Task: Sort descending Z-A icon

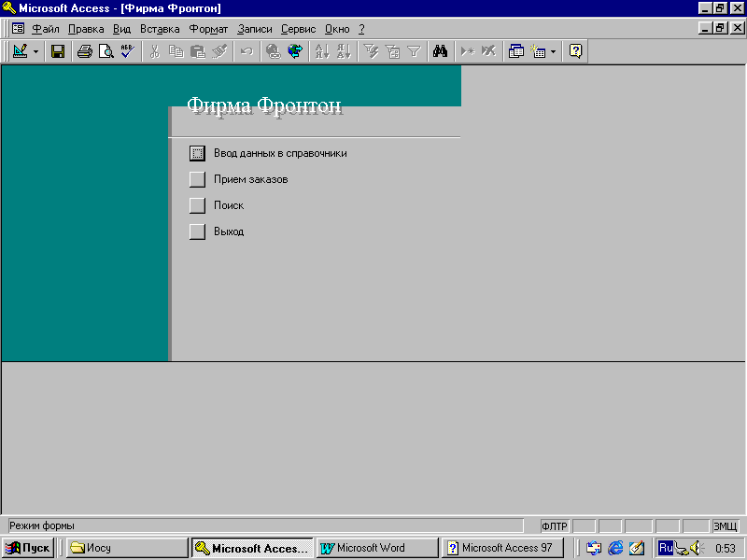Action: pyautogui.click(x=344, y=51)
